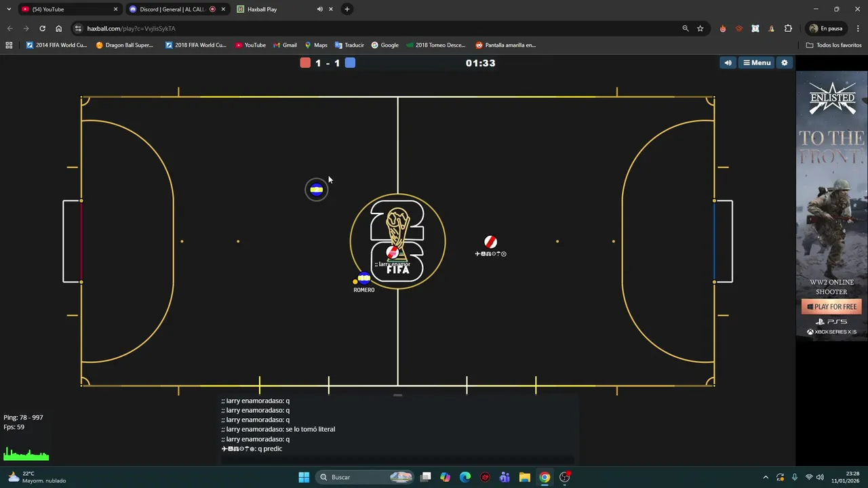The image size is (868, 488).
Task: Open page zoom magnifier icon
Action: tap(686, 28)
